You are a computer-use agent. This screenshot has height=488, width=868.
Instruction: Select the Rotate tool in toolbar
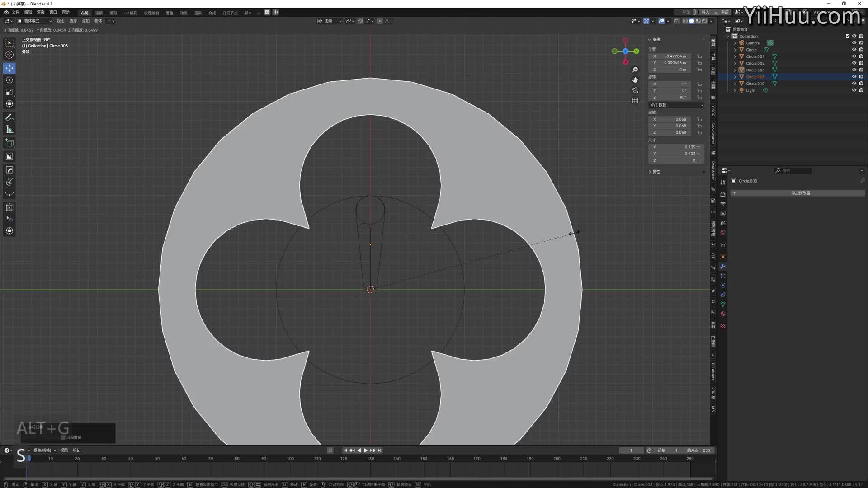[9, 80]
